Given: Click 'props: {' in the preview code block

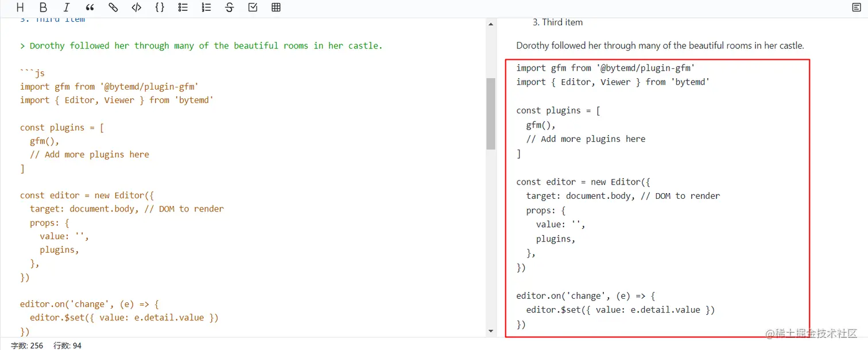Looking at the screenshot, I should (546, 210).
